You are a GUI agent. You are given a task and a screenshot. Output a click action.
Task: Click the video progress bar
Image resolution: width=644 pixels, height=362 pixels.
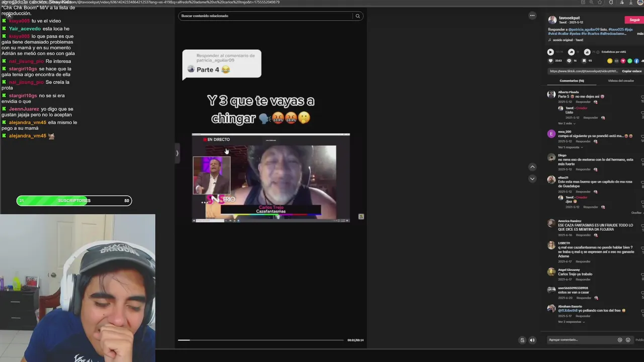click(261, 340)
